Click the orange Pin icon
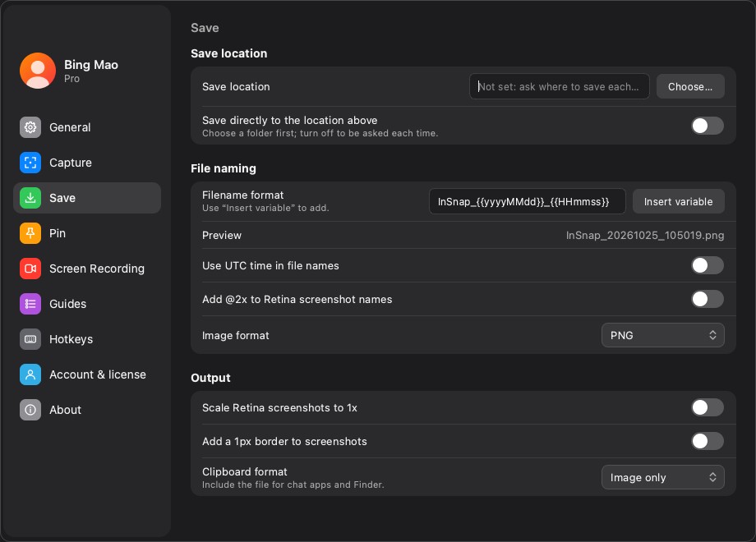 click(x=30, y=233)
